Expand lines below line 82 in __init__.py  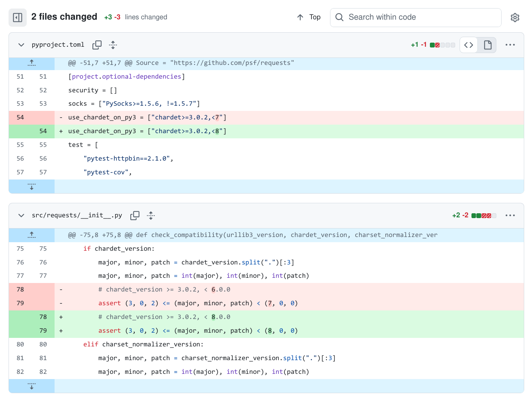click(x=32, y=386)
